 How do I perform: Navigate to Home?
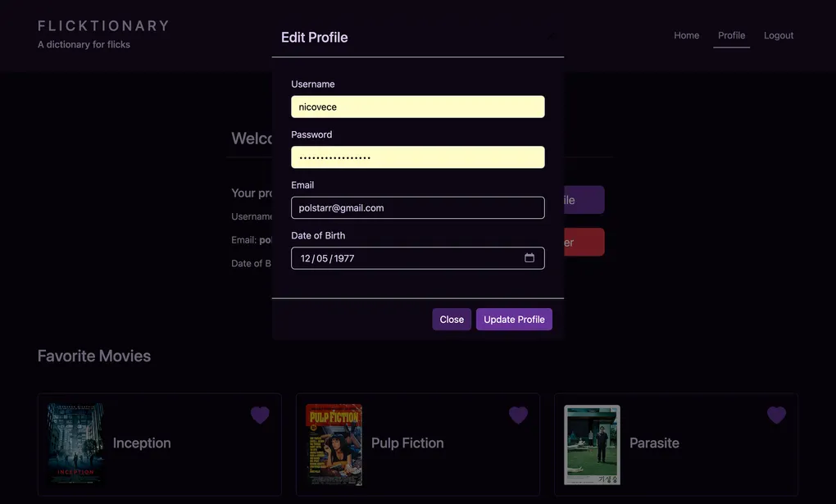(x=687, y=34)
